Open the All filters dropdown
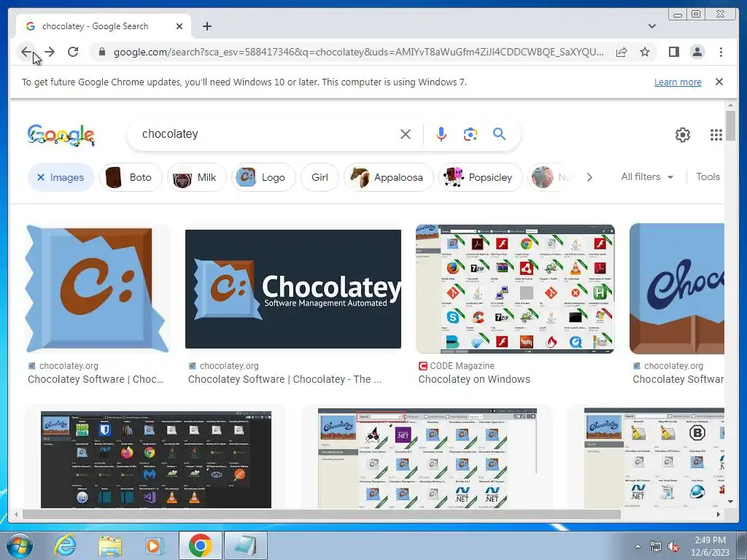747x560 pixels. click(647, 176)
